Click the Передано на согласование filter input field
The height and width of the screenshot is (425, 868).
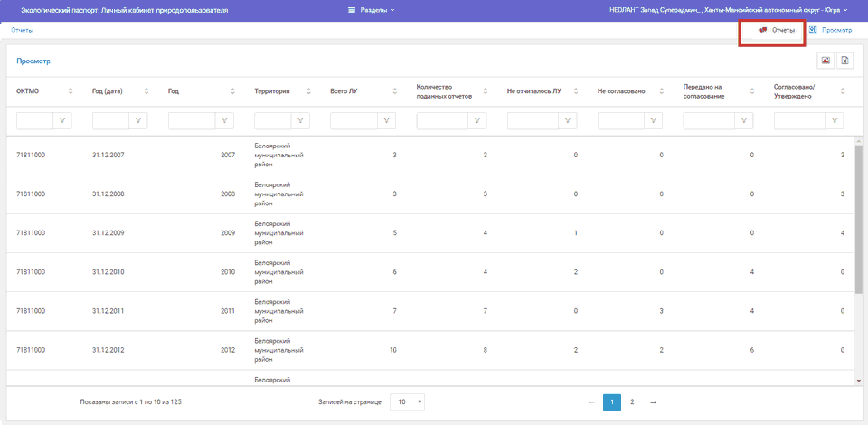pos(710,120)
